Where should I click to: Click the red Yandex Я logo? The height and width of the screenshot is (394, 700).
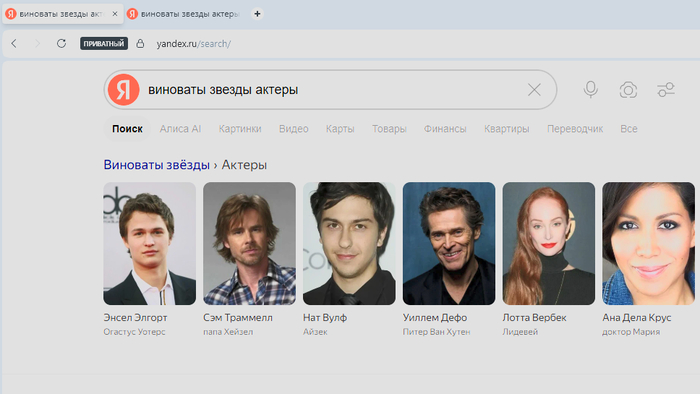[123, 90]
